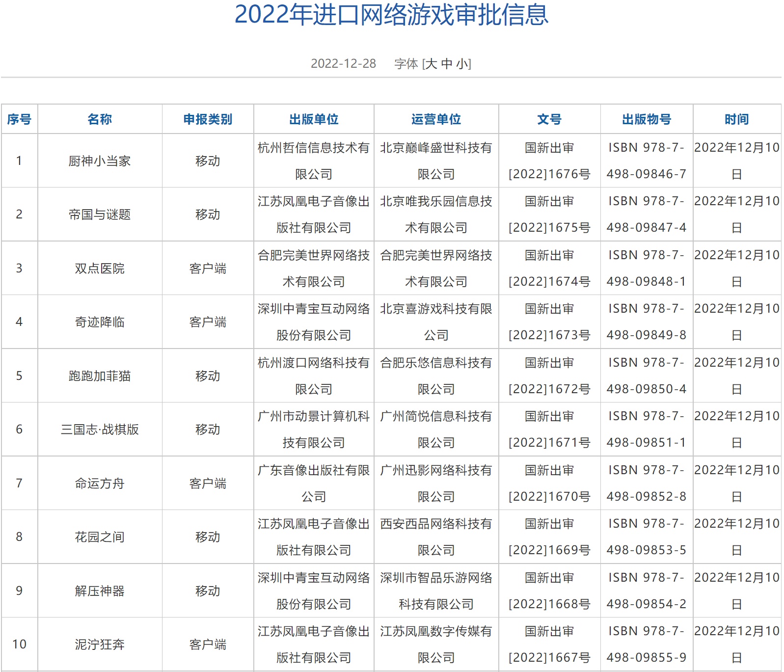
Task: Select the game name 帝国与谜题
Action: click(x=100, y=215)
